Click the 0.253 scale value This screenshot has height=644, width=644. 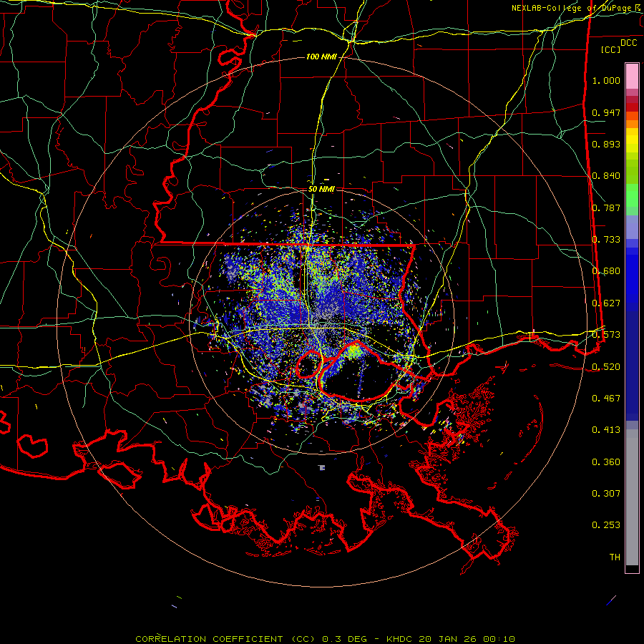point(606,525)
